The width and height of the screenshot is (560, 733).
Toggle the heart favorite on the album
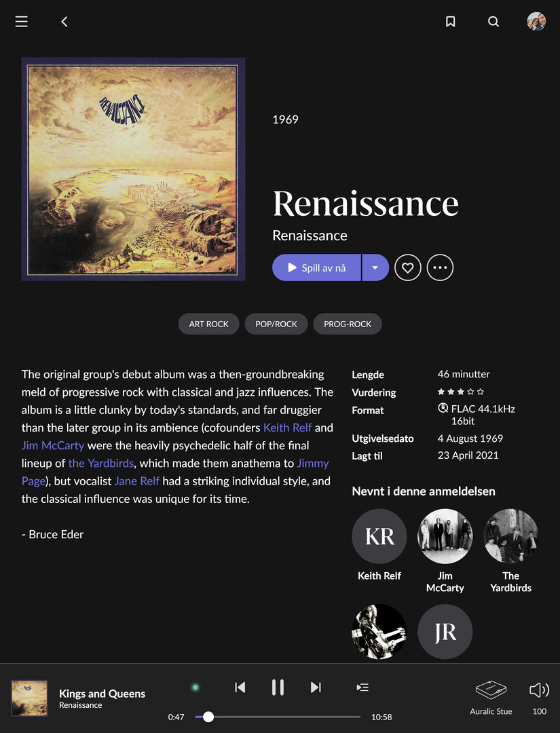point(408,267)
